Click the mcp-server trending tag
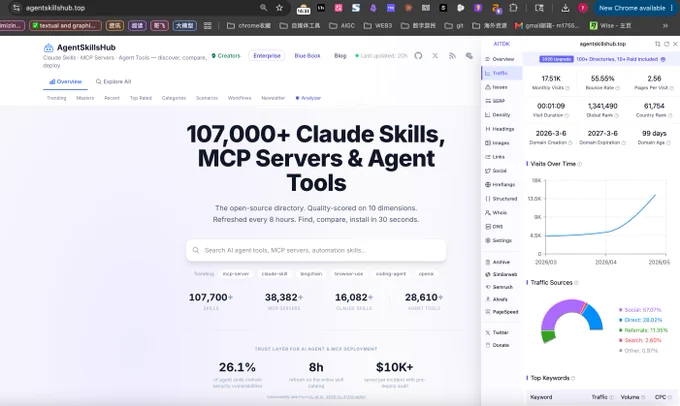 point(236,274)
